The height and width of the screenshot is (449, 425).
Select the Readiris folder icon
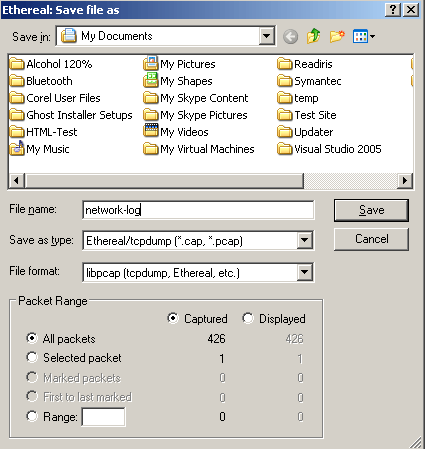pos(285,64)
